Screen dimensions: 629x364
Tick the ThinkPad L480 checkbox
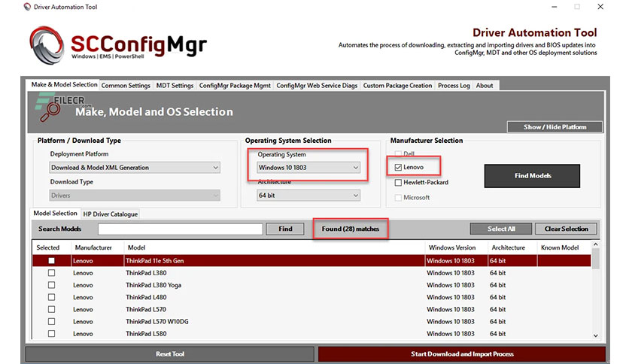pyautogui.click(x=51, y=297)
